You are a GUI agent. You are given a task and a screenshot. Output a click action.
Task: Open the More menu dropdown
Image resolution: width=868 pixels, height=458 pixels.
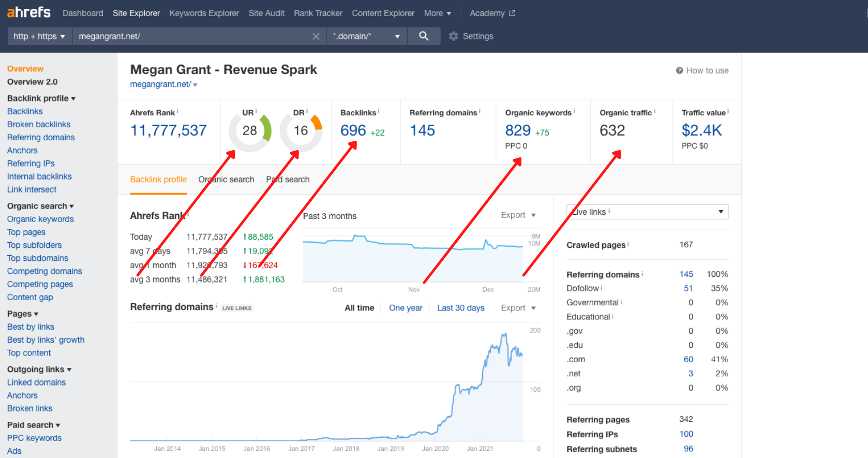pos(438,13)
